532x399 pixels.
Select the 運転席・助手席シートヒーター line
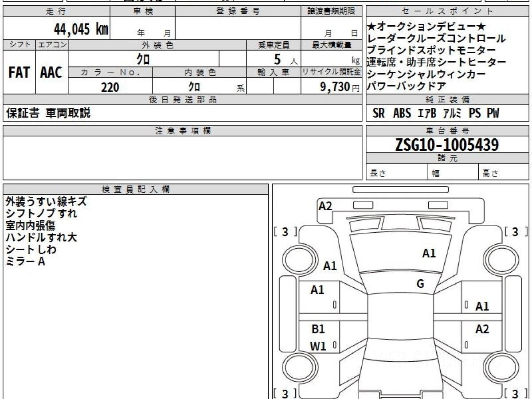pyautogui.click(x=437, y=63)
